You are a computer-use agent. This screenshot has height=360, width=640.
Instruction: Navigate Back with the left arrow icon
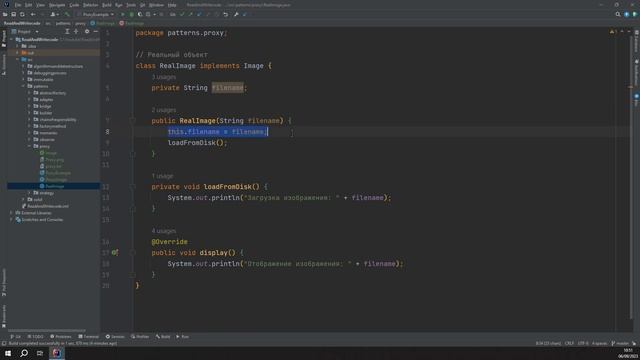tap(33, 14)
